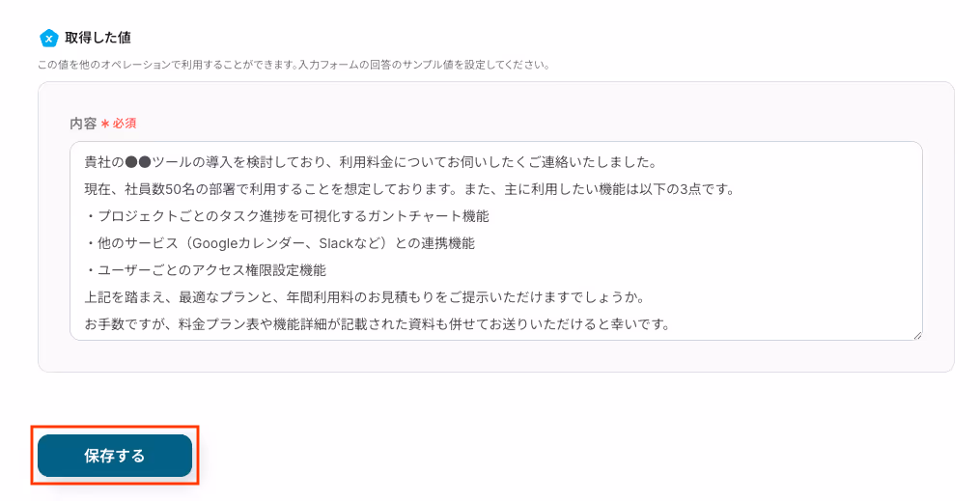
Task: Place cursor in last line starting お手数ですが
Action: [377, 324]
